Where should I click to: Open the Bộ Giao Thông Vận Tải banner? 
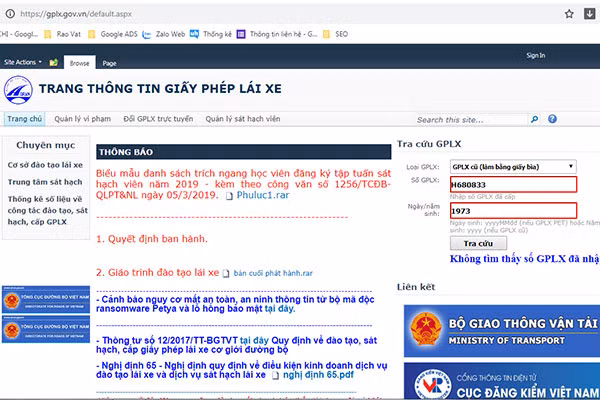502,331
